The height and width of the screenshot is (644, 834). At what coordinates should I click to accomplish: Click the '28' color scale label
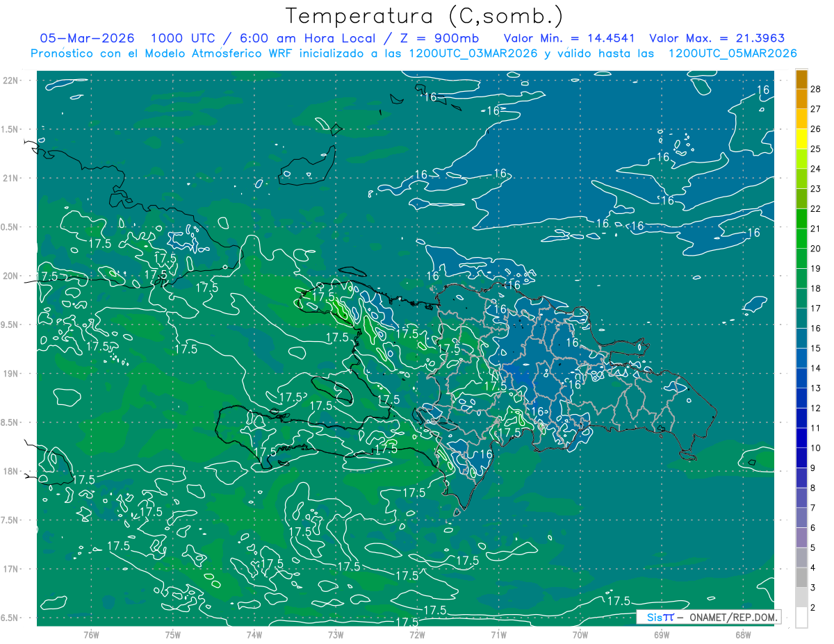[x=816, y=89]
